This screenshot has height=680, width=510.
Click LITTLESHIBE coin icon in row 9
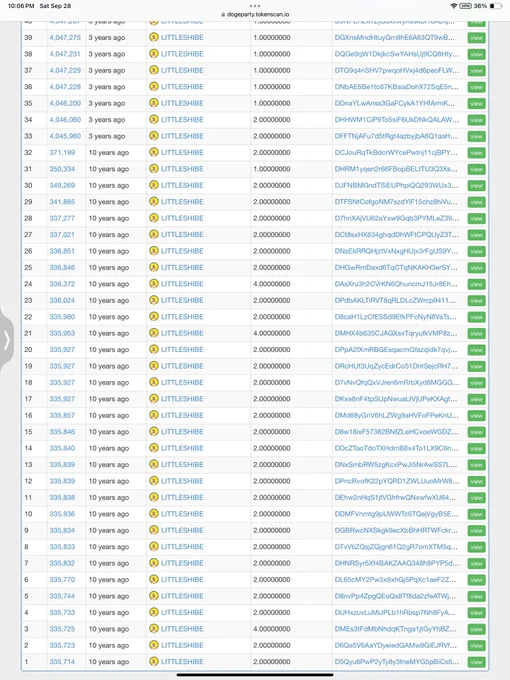click(x=154, y=530)
